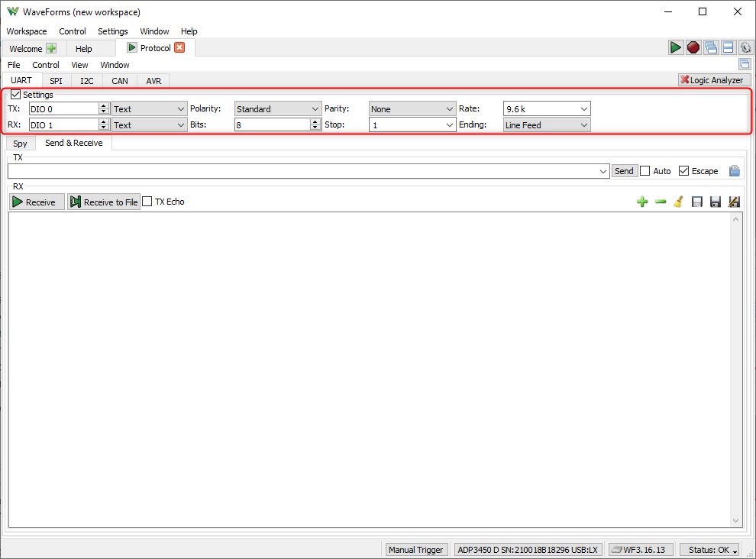This screenshot has height=559, width=756.
Task: Click into the TX message input field
Action: point(308,171)
